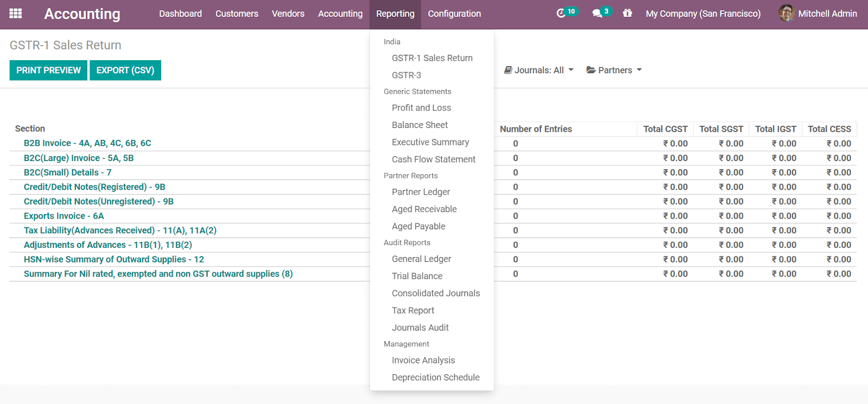The width and height of the screenshot is (868, 404).
Task: Open Exports Invoice - 6A section
Action: [63, 216]
